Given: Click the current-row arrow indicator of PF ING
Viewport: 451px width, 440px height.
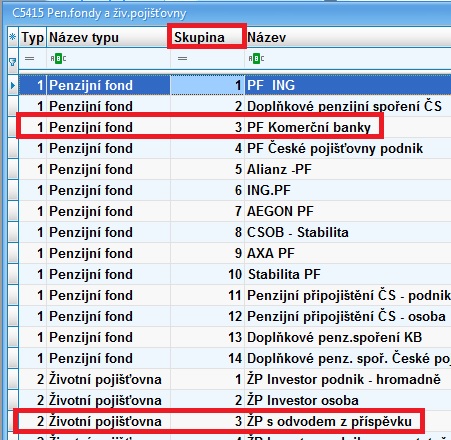Looking at the screenshot, I should pyautogui.click(x=13, y=85).
